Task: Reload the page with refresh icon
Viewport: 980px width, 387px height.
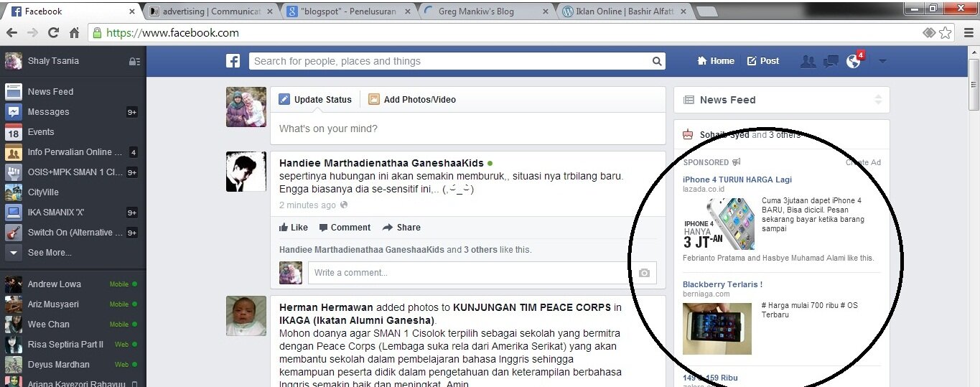Action: point(53,33)
